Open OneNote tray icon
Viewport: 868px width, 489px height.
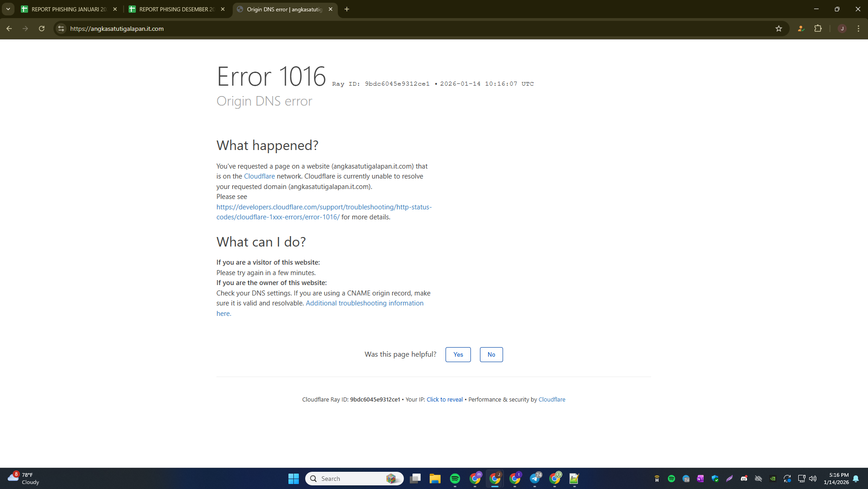pos(700,479)
